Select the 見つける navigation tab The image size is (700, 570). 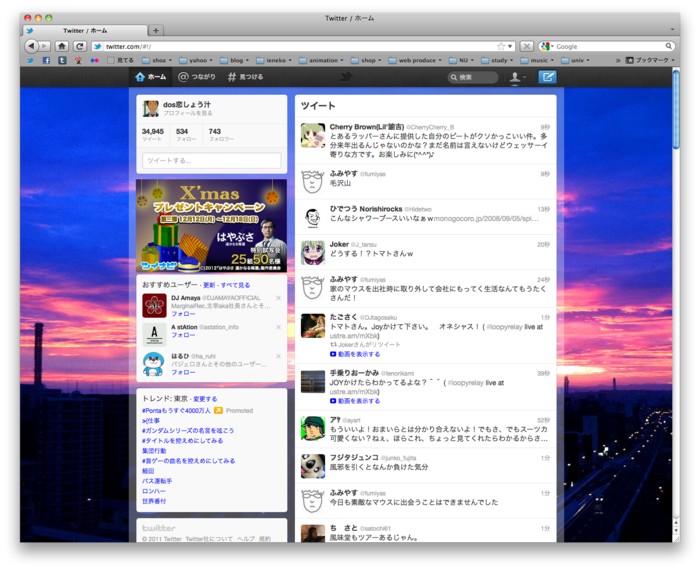point(245,77)
